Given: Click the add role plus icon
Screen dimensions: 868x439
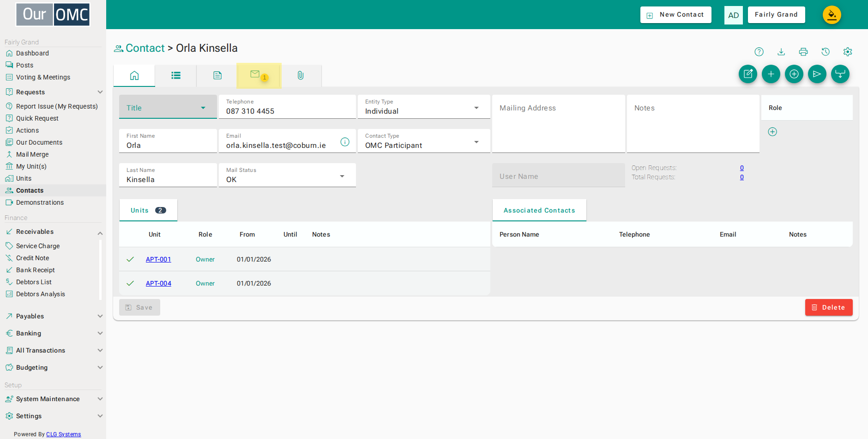Looking at the screenshot, I should click(x=772, y=132).
